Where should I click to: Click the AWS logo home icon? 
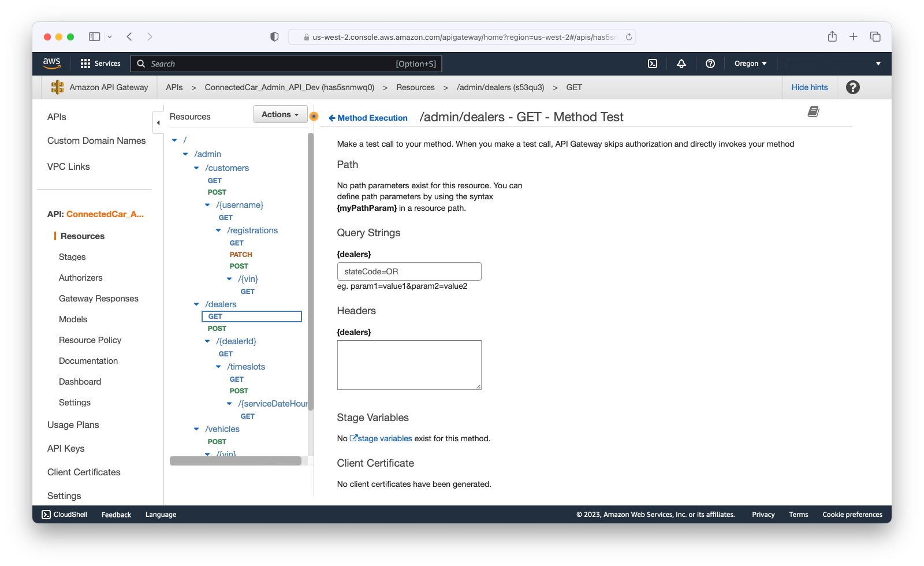click(51, 64)
